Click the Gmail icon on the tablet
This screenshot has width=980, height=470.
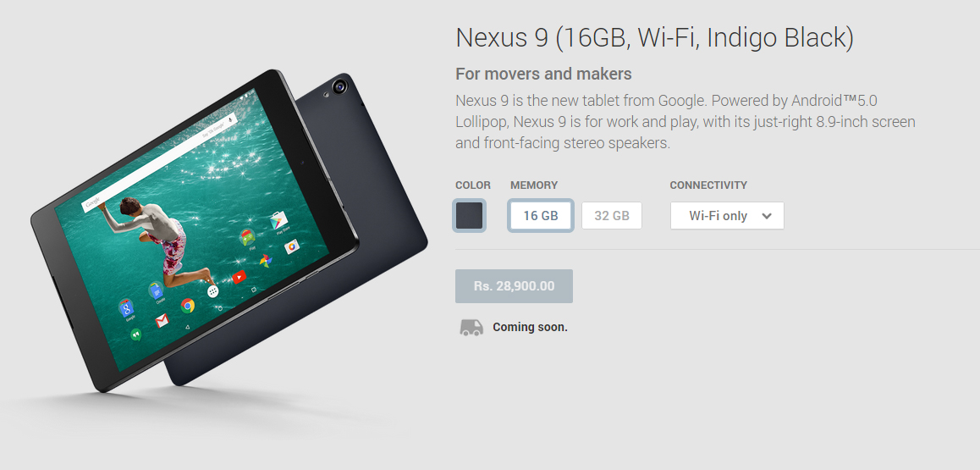(x=162, y=321)
